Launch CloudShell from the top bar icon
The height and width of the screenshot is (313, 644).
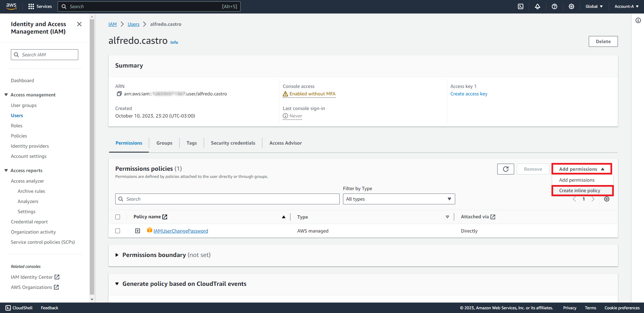click(521, 6)
